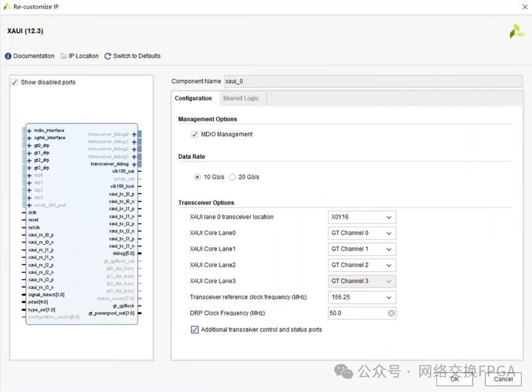Click the Documentation info icon

8,56
